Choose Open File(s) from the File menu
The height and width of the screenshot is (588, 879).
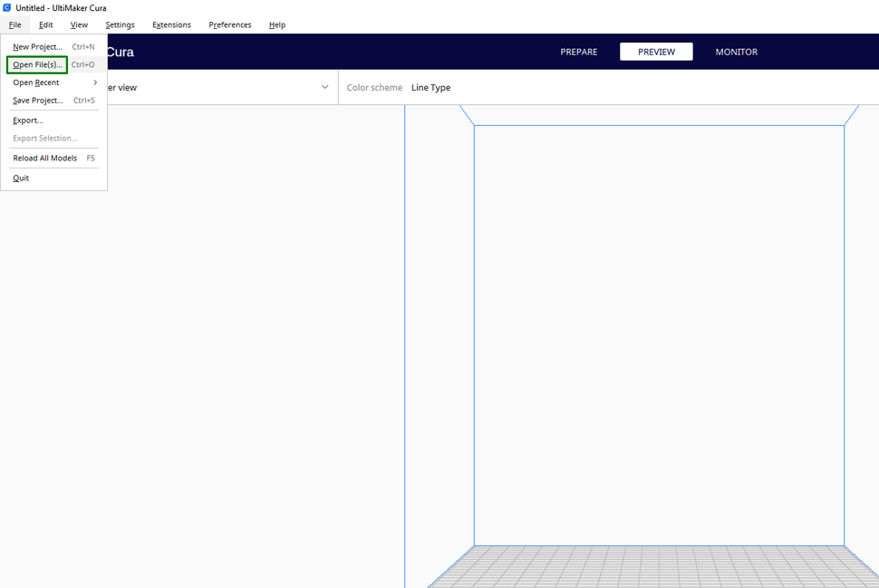[36, 64]
